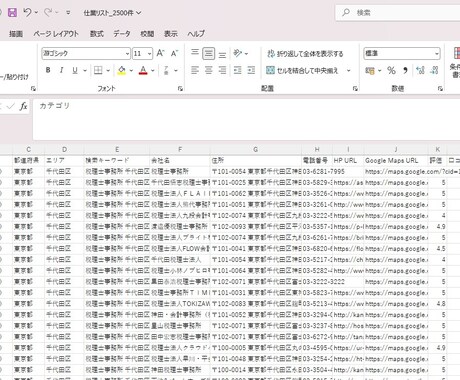This screenshot has height=380, width=460.
Task: Click the Google Maps URL header cell
Action: click(x=396, y=160)
